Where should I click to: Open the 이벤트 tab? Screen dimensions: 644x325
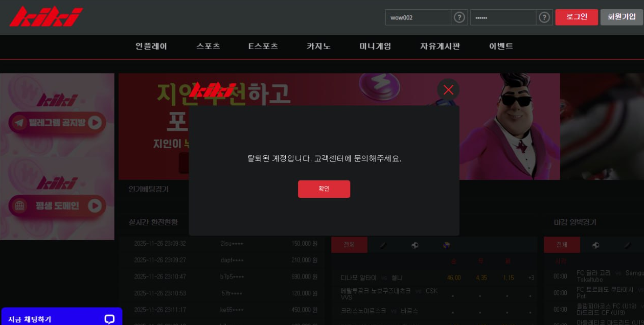[500, 46]
